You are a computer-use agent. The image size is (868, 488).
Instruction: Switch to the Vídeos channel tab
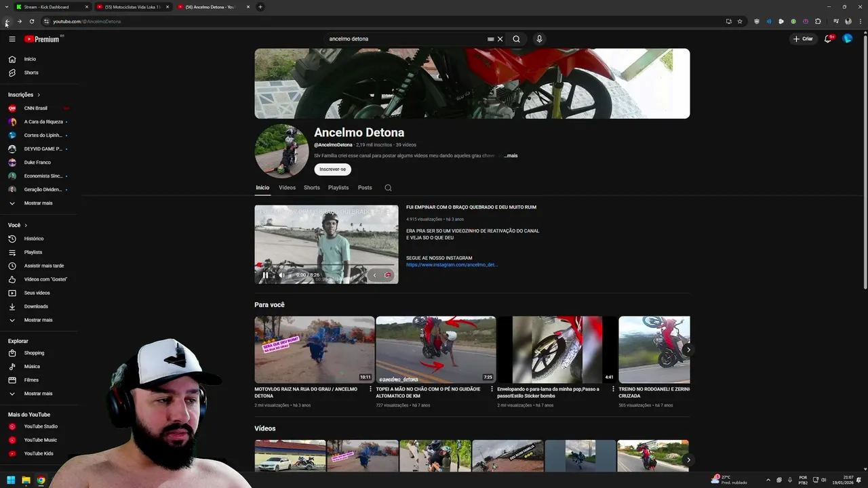287,188
